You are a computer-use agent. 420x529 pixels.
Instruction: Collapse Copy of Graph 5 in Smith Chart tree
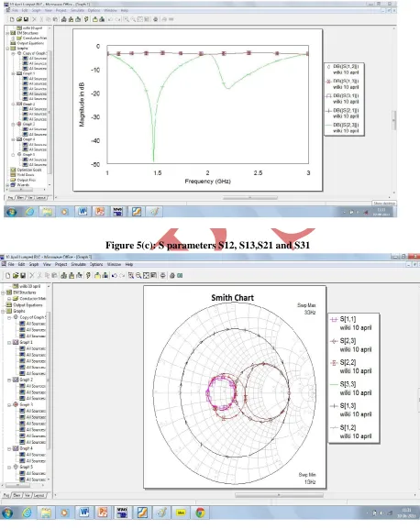click(9, 317)
